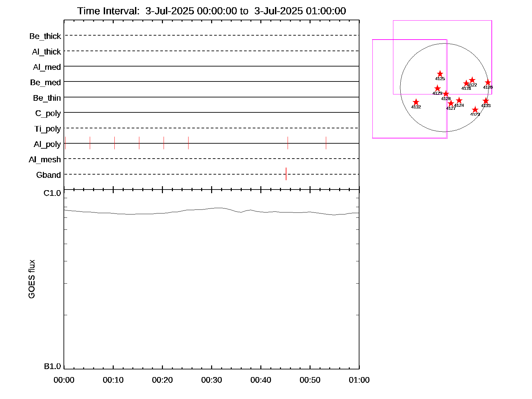Click the C1.0 flux level label

52,193
